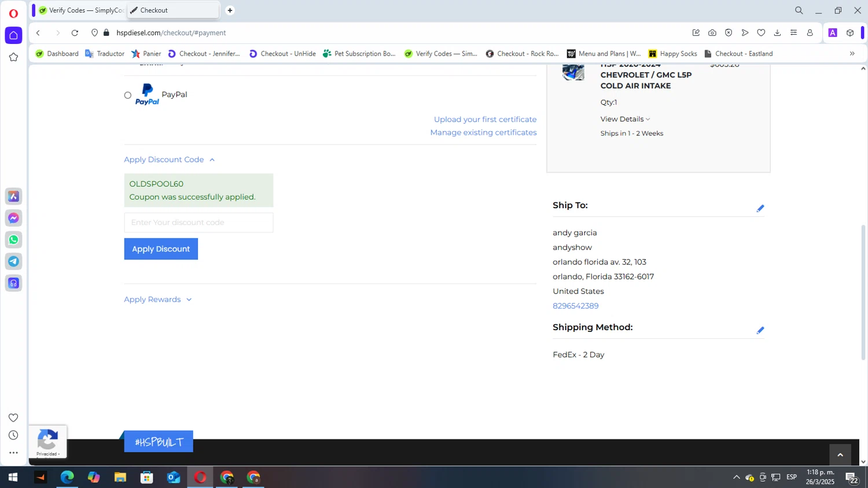The image size is (868, 488).
Task: Collapse the Apply Discount Code section
Action: point(170,160)
